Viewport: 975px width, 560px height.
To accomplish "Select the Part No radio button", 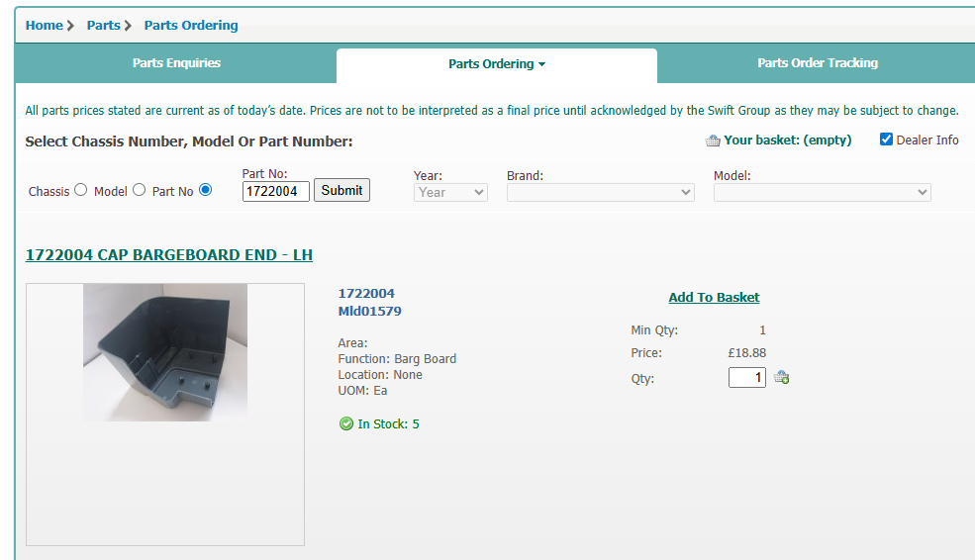I will [206, 190].
